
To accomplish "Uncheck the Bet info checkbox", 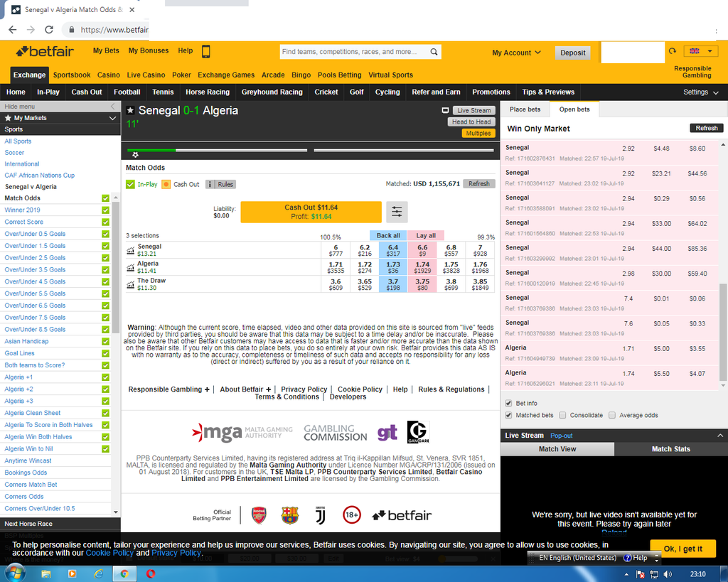I will [x=508, y=404].
